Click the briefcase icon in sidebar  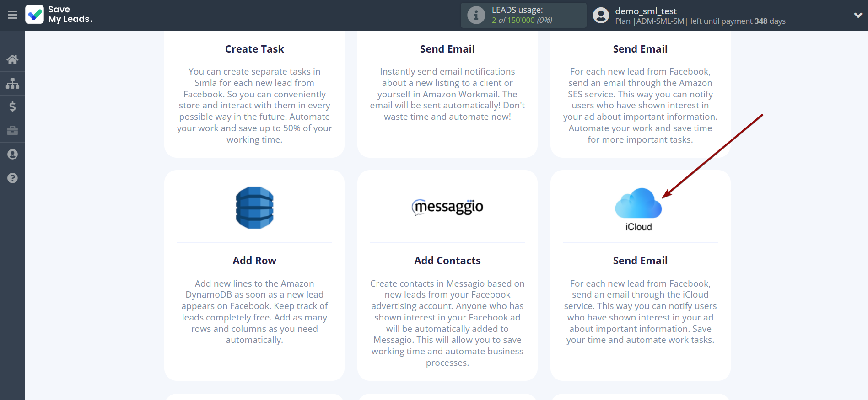(x=12, y=131)
